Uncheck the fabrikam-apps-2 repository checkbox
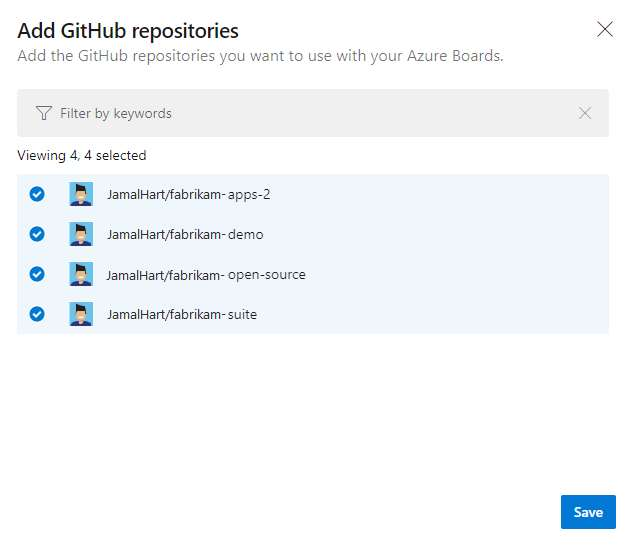The height and width of the screenshot is (547, 633). click(x=37, y=194)
